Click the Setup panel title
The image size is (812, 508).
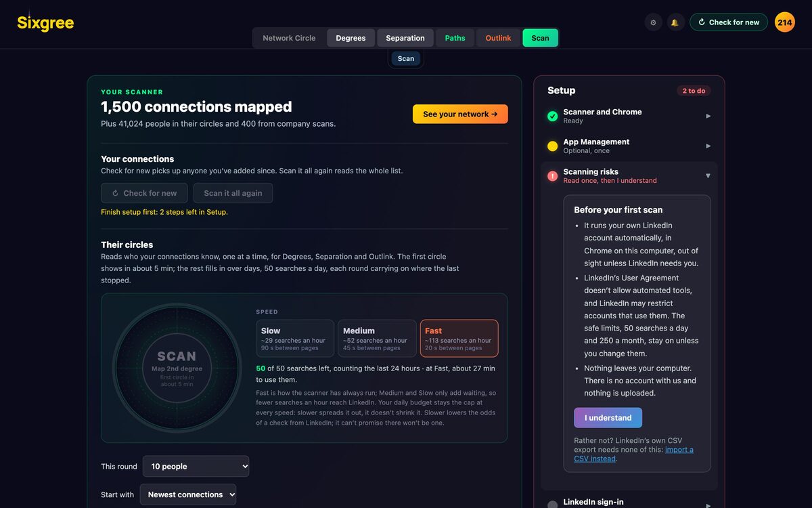[x=562, y=91]
